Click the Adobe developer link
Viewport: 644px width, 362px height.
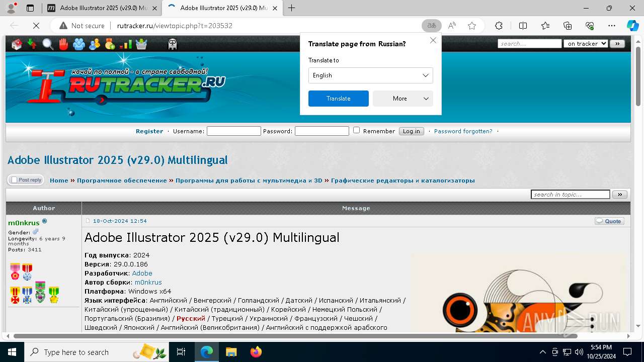142,274
